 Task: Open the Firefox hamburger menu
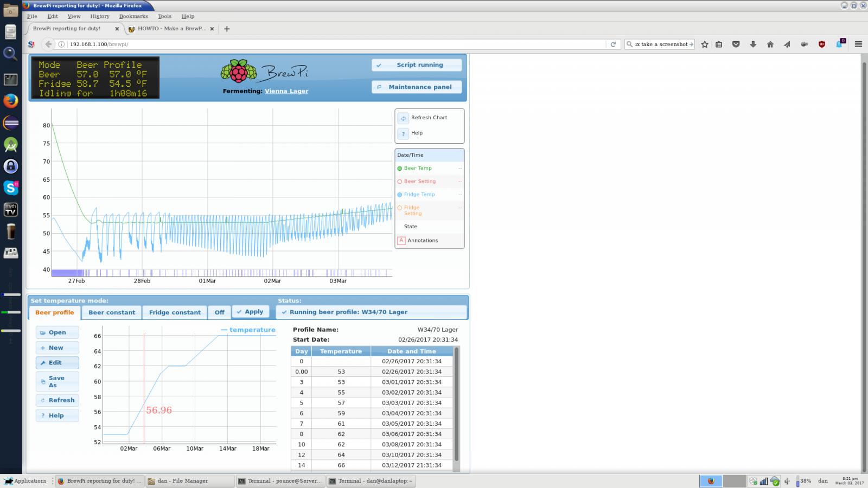858,44
